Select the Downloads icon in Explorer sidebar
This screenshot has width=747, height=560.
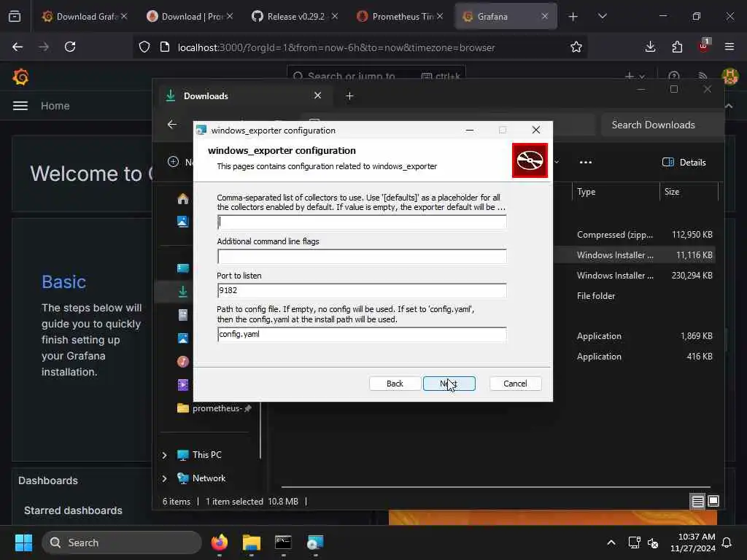(x=183, y=292)
